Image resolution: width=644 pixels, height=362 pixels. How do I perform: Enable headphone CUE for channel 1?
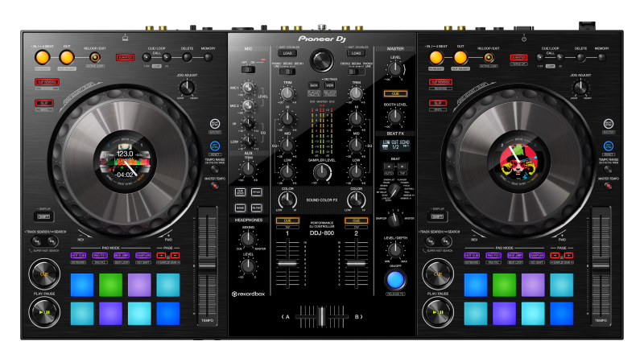286,220
